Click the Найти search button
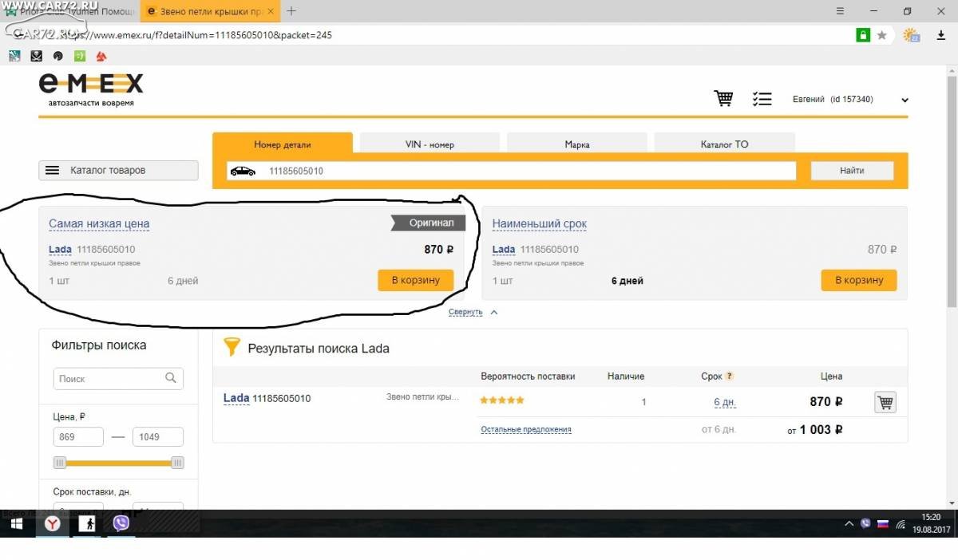 click(x=852, y=171)
